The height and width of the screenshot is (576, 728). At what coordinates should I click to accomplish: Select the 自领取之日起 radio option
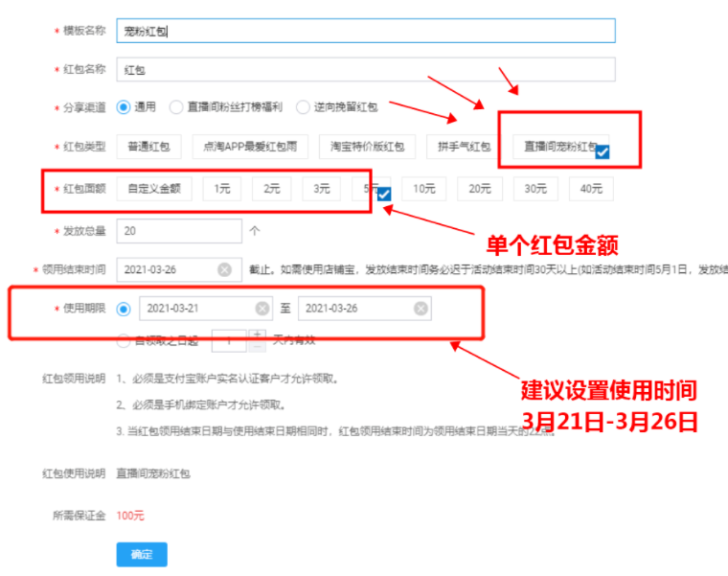[123, 339]
